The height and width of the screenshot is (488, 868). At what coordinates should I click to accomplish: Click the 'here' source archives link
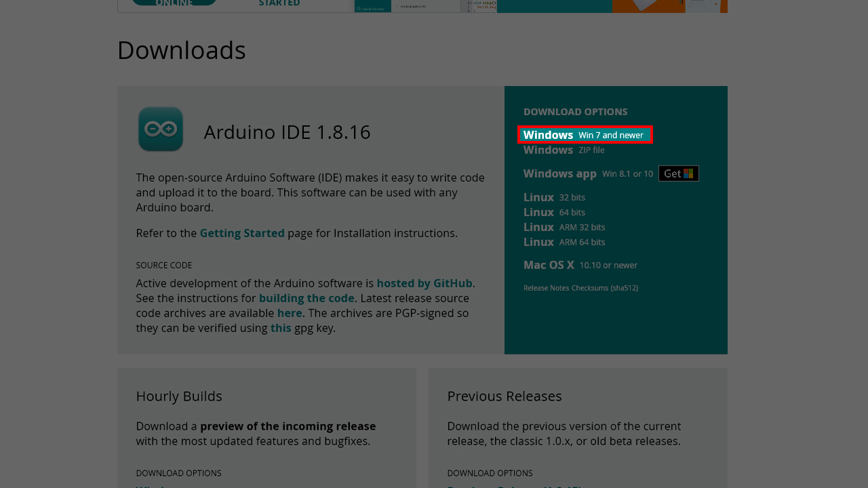[x=290, y=313]
